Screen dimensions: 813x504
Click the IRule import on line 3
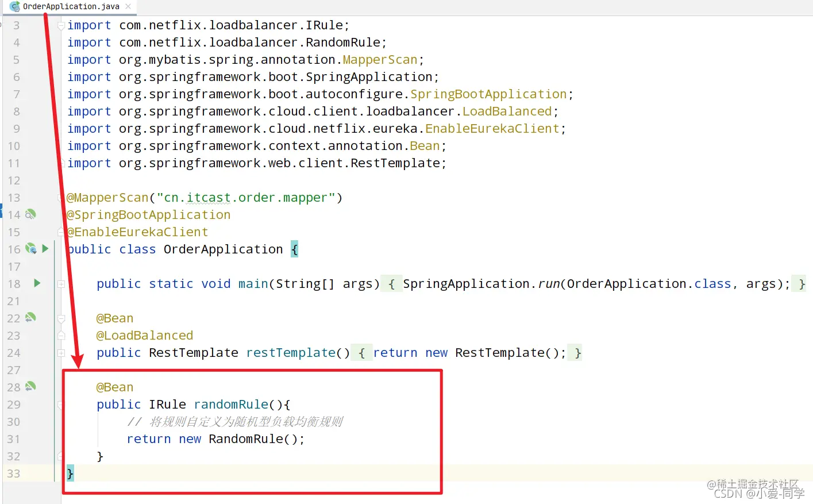(324, 25)
